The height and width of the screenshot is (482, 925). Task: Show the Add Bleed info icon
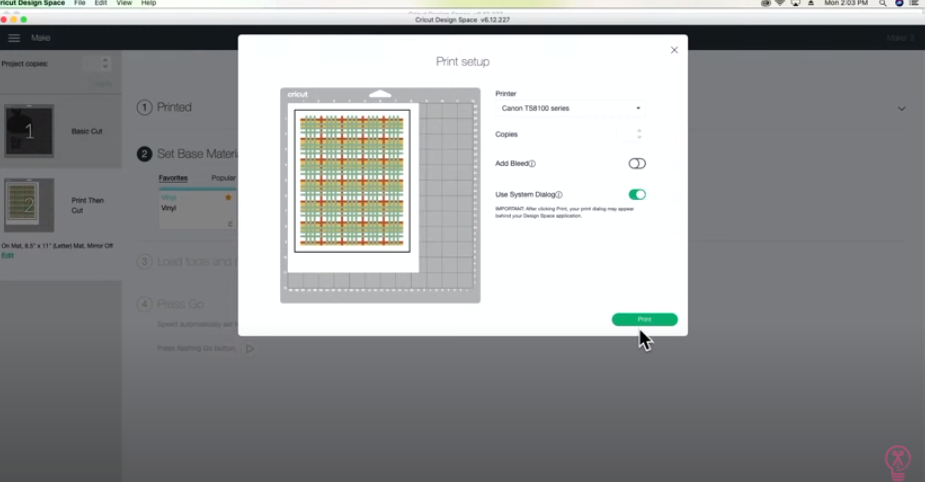(532, 164)
